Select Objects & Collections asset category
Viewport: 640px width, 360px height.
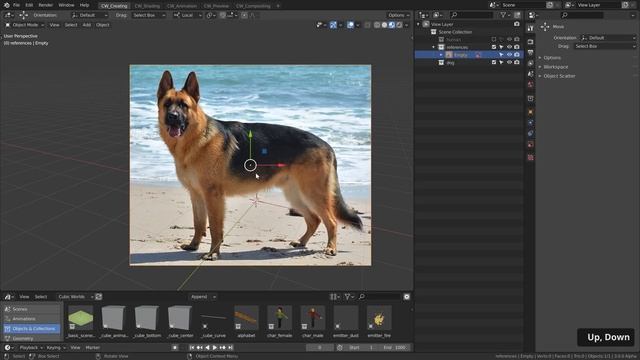click(x=32, y=329)
